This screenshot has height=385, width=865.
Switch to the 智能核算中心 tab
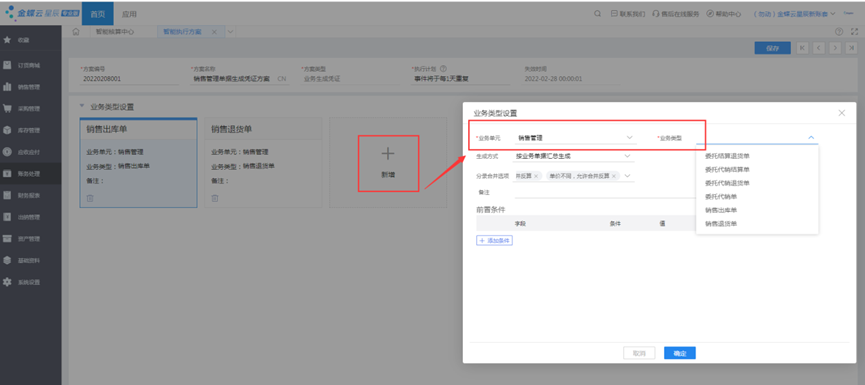(115, 32)
